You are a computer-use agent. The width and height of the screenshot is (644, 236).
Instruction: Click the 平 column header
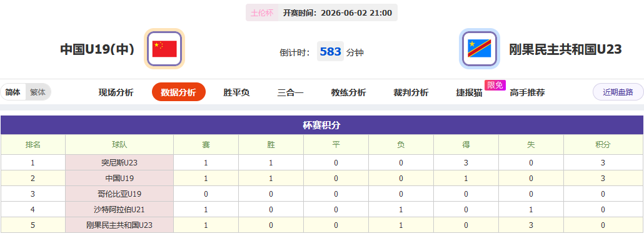pyautogui.click(x=336, y=144)
